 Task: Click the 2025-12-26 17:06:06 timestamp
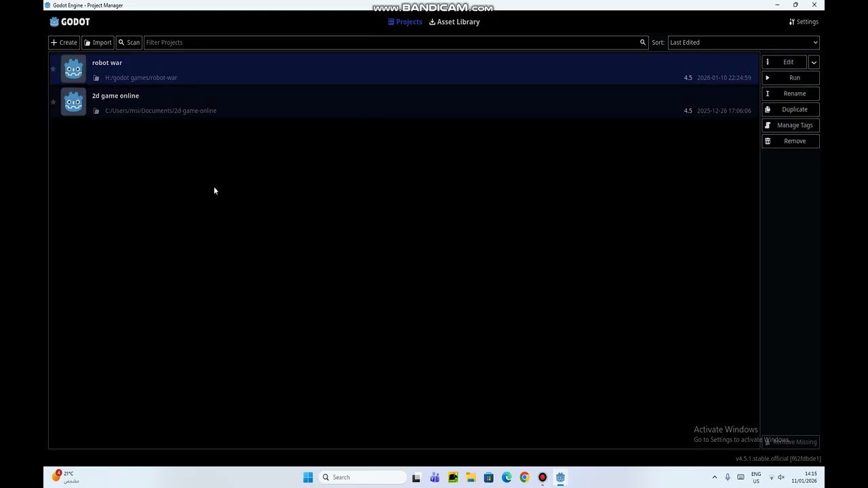tap(724, 111)
